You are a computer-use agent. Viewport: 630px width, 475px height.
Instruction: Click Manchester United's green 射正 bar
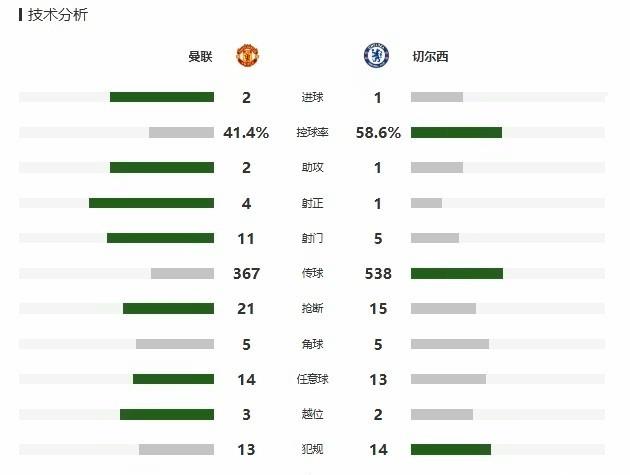[x=151, y=203]
